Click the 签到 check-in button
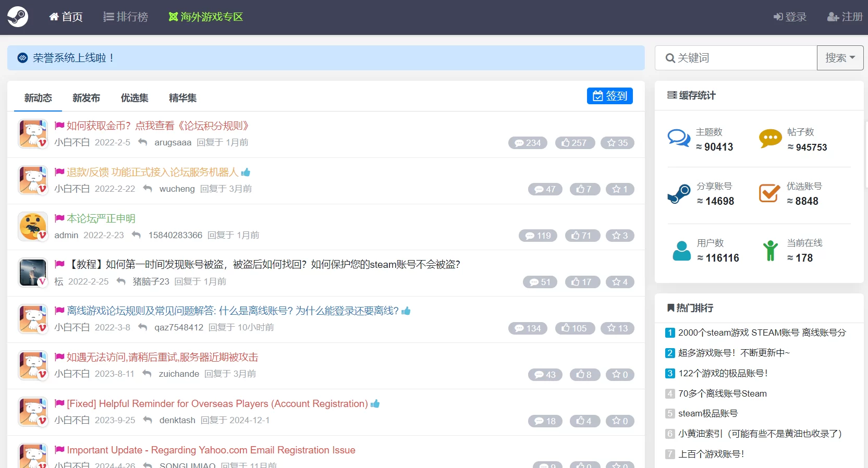This screenshot has width=868, height=468. (x=609, y=96)
